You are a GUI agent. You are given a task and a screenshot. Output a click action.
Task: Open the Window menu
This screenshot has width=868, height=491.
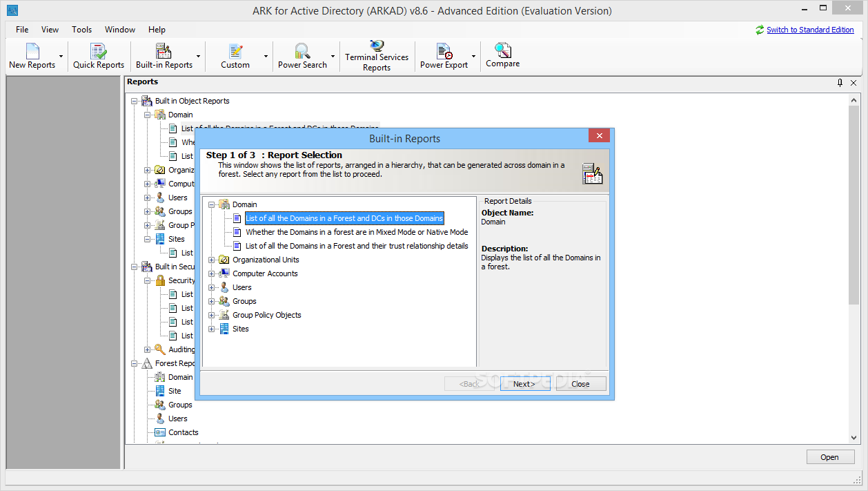(120, 30)
